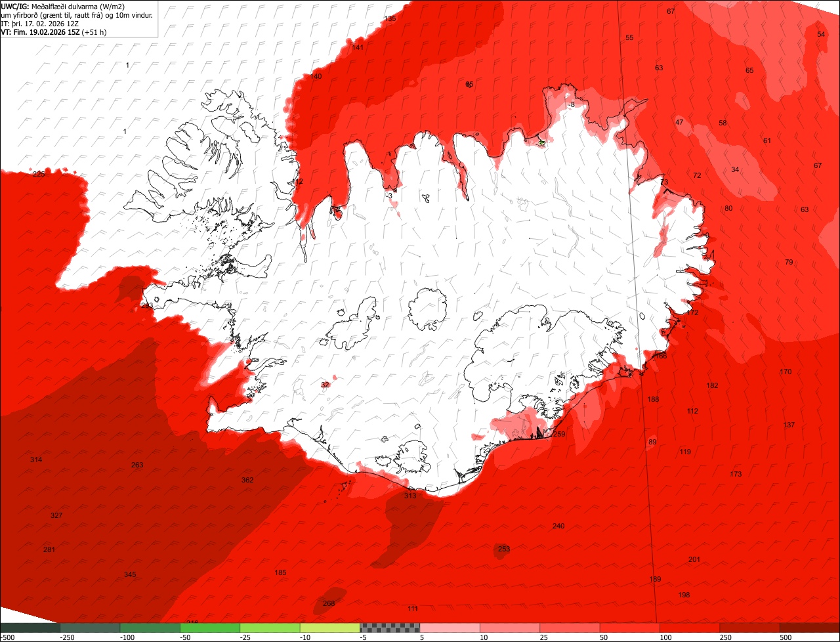Click the title line 'Meðalflæði dulvarma (W/m2)'
This screenshot has height=642, width=840.
(78, 7)
